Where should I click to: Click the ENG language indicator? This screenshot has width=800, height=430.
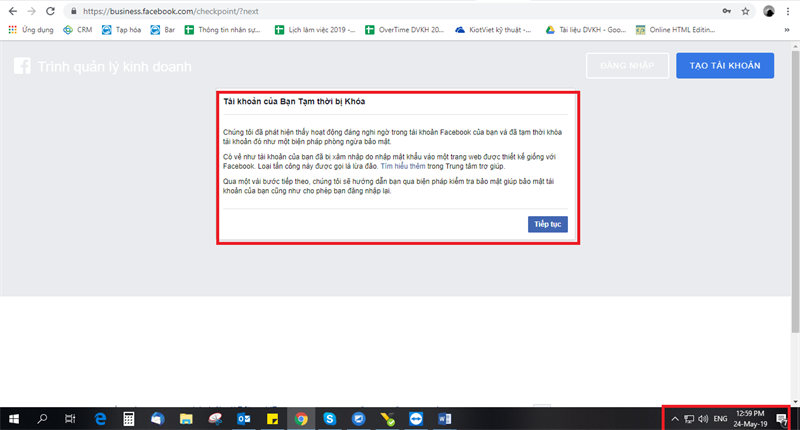(x=720, y=419)
